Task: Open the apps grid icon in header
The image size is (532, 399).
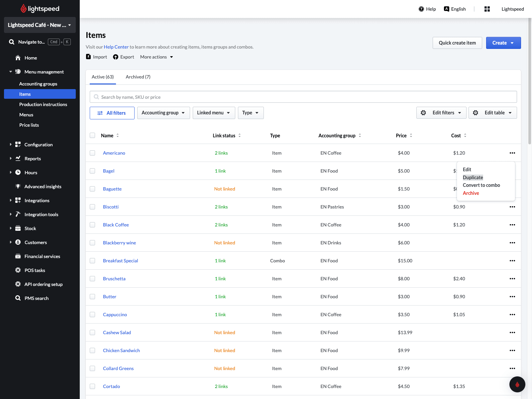Action: (x=487, y=9)
